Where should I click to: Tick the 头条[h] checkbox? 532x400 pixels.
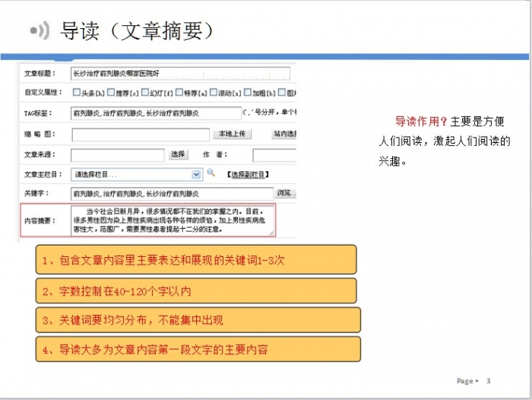pos(76,93)
